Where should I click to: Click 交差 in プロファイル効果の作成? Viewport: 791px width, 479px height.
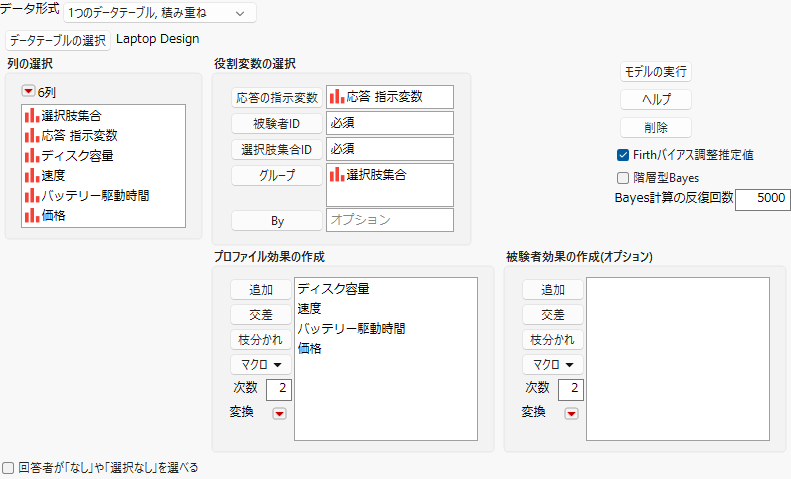[x=261, y=315]
